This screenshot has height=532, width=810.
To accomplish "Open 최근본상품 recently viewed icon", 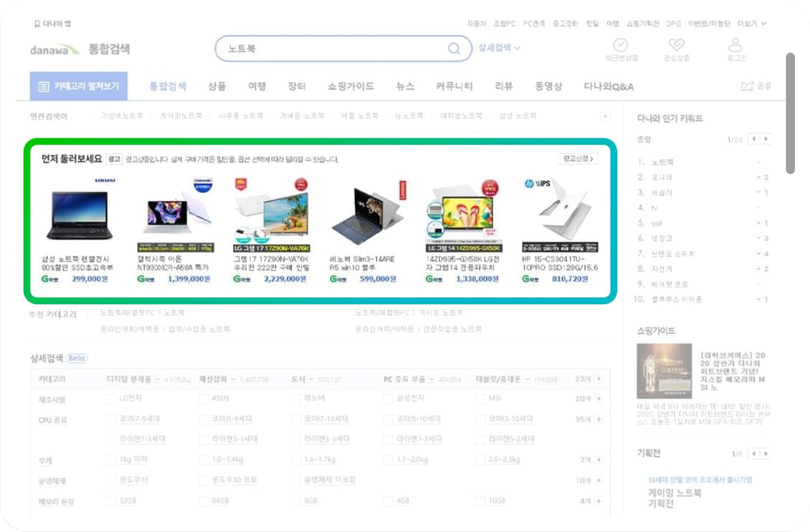I will tap(620, 45).
